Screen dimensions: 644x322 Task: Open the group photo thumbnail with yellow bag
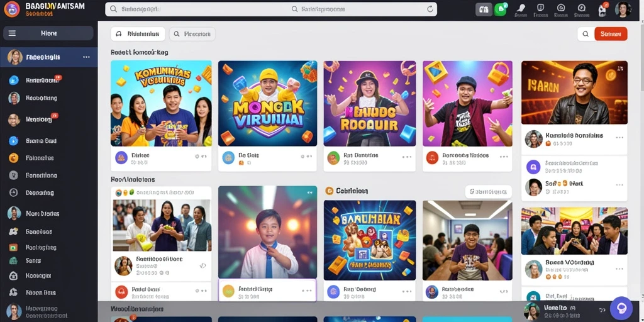[x=162, y=225]
